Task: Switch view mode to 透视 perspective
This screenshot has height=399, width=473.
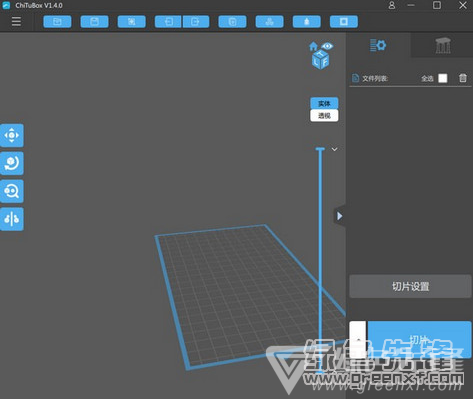Action: [324, 116]
